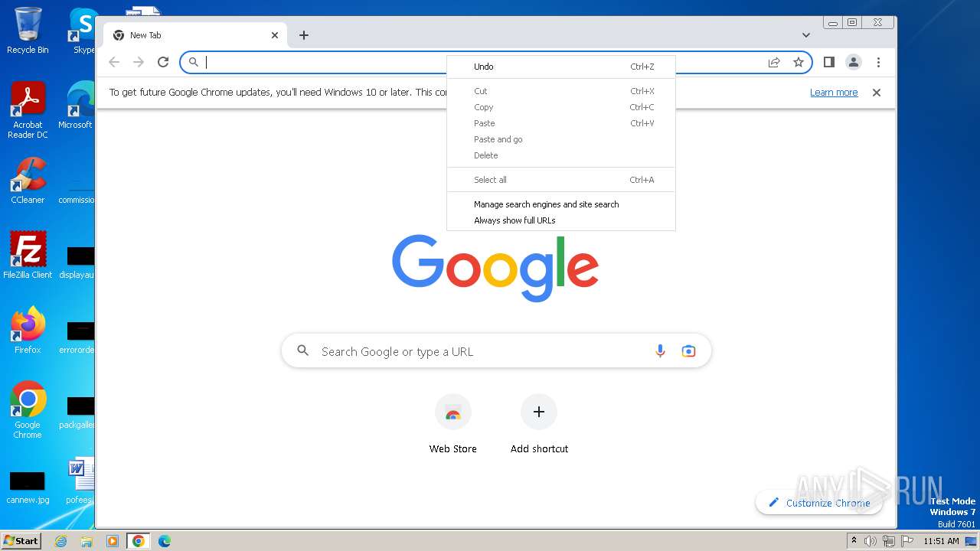This screenshot has width=980, height=551.
Task: Choose Paste in context menu
Action: click(x=561, y=123)
